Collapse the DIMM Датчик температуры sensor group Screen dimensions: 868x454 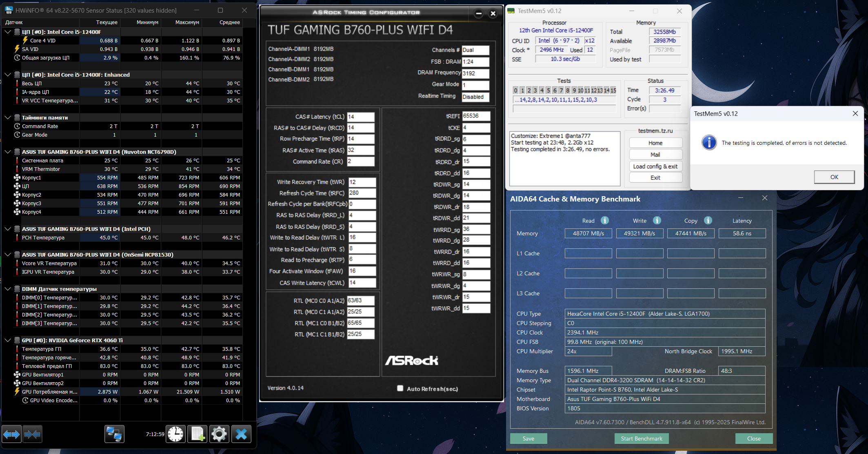8,289
